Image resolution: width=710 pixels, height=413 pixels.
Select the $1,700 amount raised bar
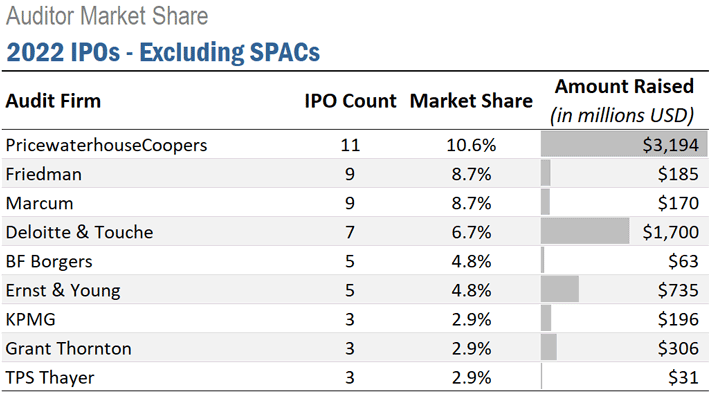tap(586, 232)
